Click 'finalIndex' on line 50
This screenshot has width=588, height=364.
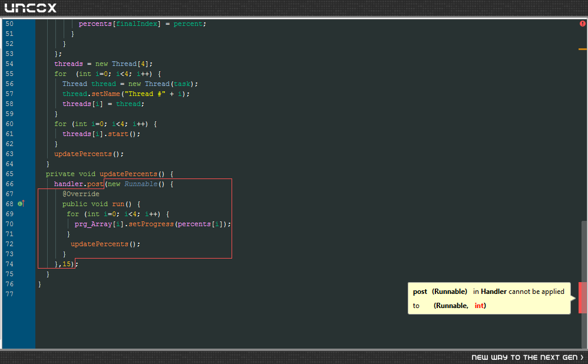click(137, 24)
